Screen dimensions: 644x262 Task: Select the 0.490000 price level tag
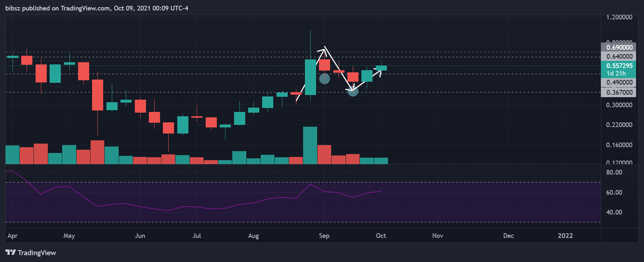pos(619,82)
